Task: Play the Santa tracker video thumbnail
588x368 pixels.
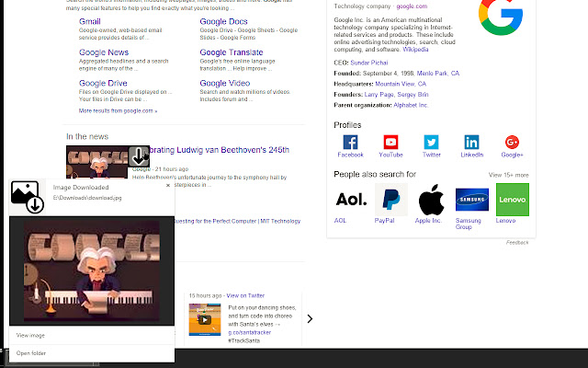Action: click(x=205, y=319)
